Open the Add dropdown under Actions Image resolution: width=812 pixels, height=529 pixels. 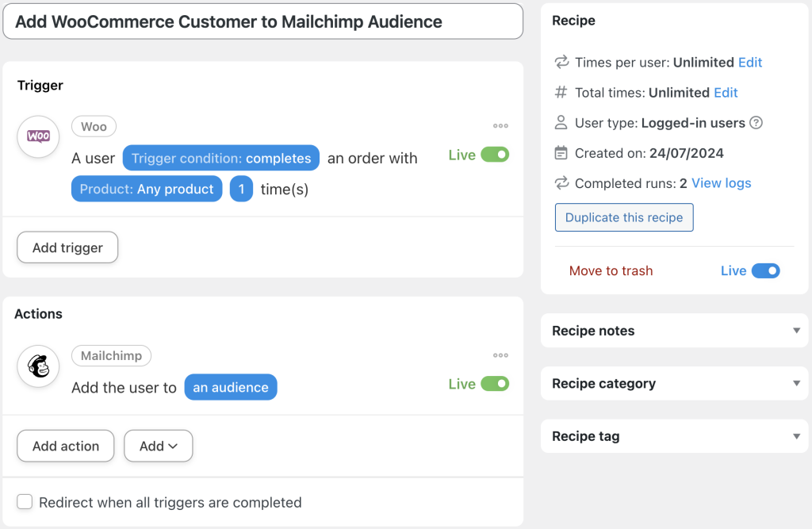pos(158,446)
